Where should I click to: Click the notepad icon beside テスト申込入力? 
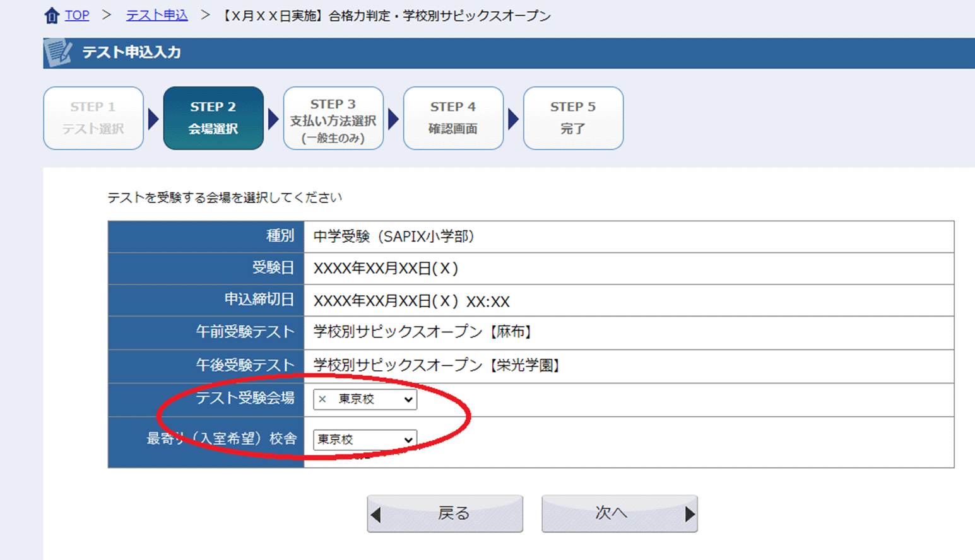(58, 53)
